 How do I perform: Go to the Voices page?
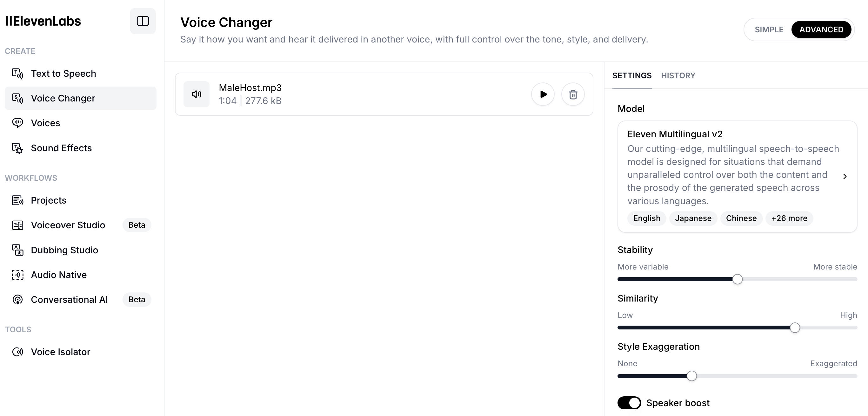[45, 123]
